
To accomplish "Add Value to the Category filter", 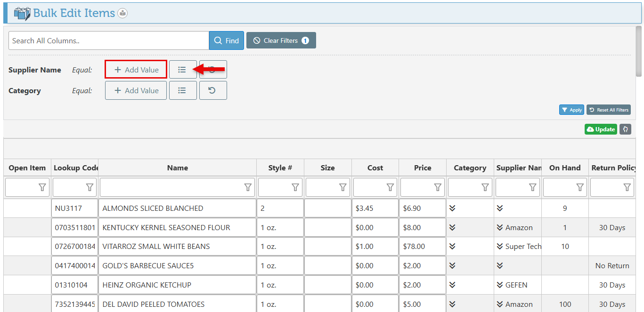I will pos(136,90).
